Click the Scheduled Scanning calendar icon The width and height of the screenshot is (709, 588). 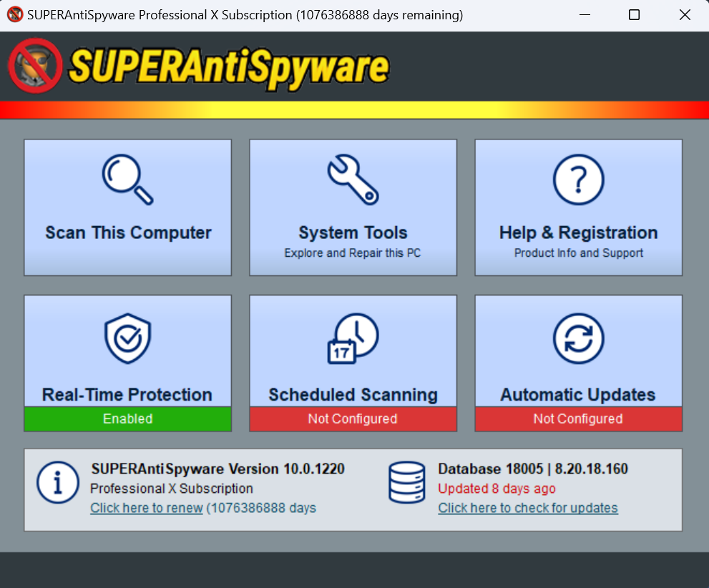point(353,338)
